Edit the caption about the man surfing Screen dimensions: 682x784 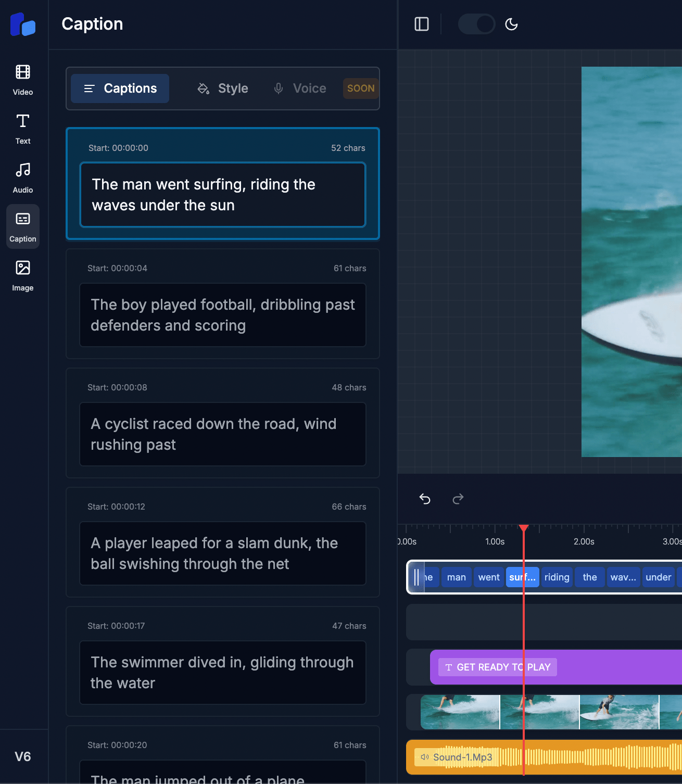[x=222, y=195]
